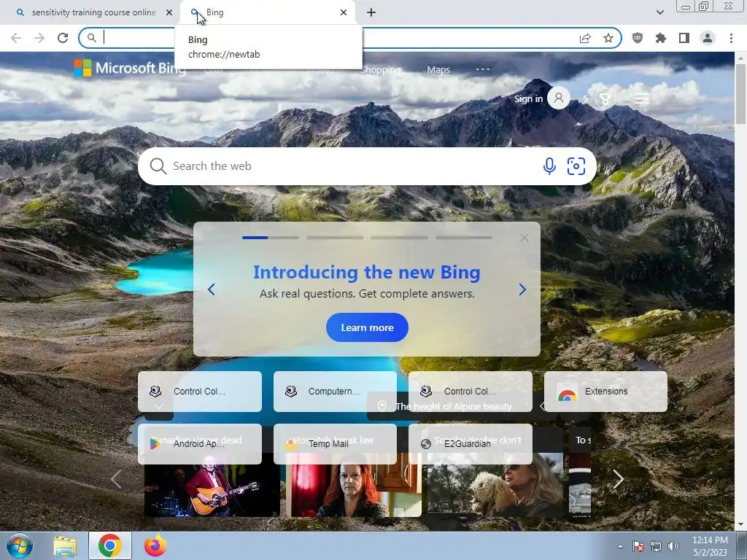The height and width of the screenshot is (560, 747).
Task: Open Microsoft Rewards trophy icon
Action: pos(605,99)
